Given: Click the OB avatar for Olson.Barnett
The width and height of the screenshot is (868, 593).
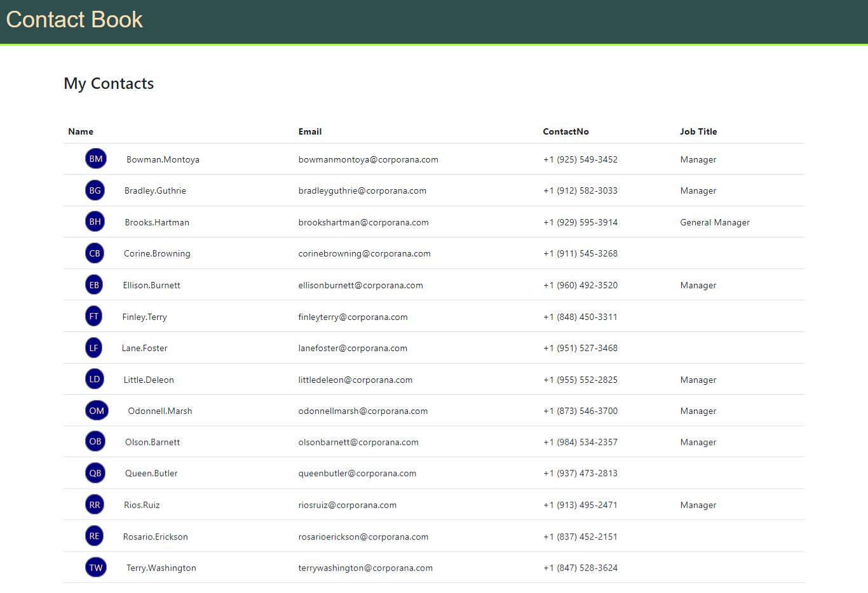Looking at the screenshot, I should coord(95,441).
